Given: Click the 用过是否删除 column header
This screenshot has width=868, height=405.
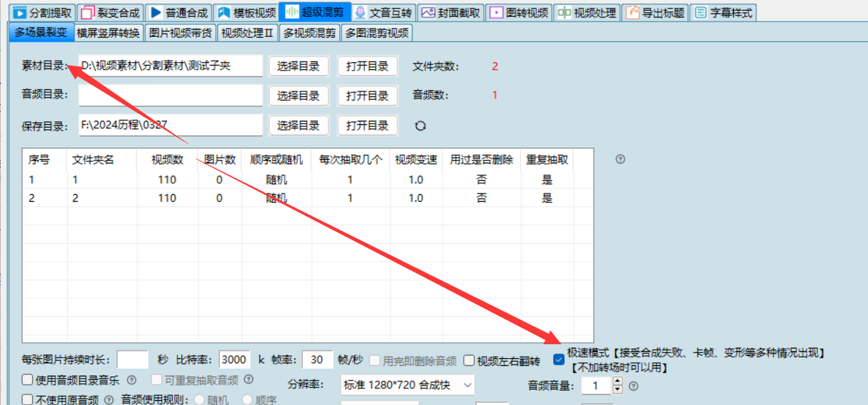Looking at the screenshot, I should point(482,159).
